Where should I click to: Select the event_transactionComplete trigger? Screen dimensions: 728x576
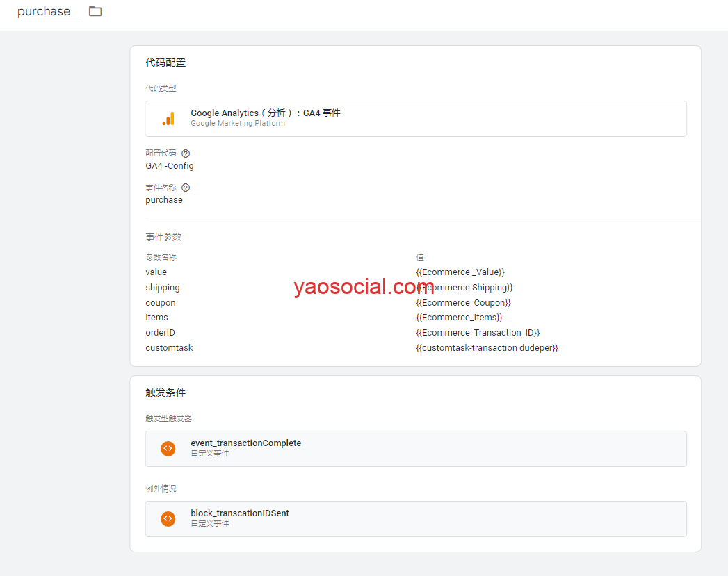point(415,449)
